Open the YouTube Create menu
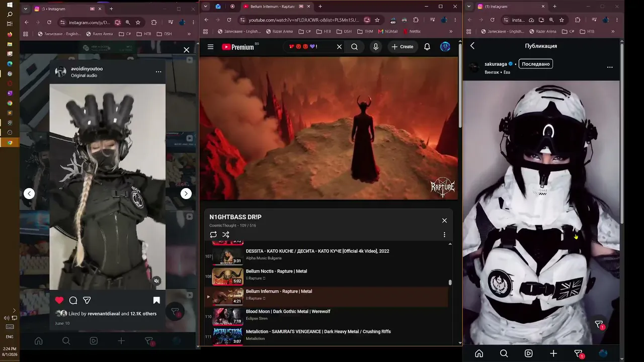 tap(403, 47)
